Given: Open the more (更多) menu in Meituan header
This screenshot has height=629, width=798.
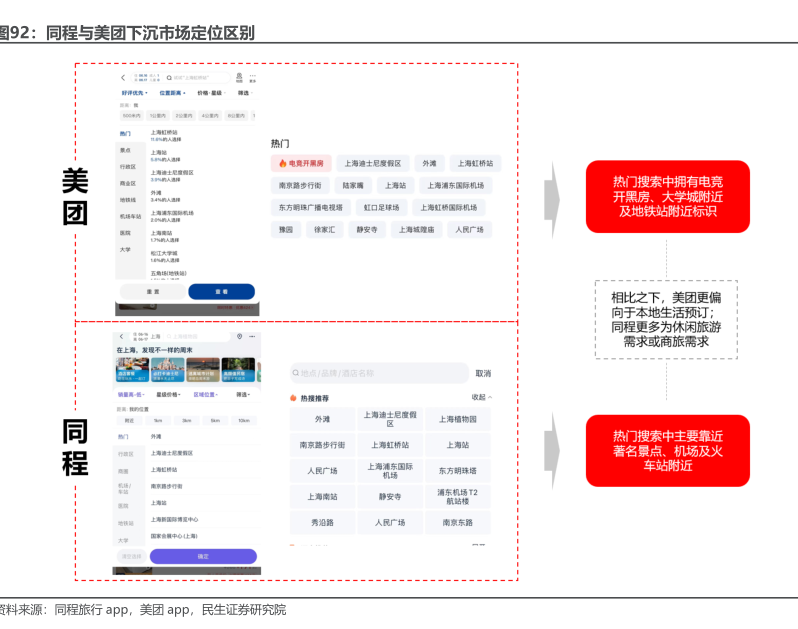Looking at the screenshot, I should [253, 77].
